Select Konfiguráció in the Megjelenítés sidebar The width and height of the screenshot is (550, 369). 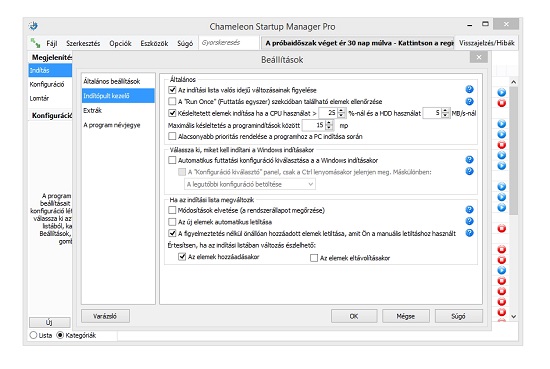coord(50,85)
